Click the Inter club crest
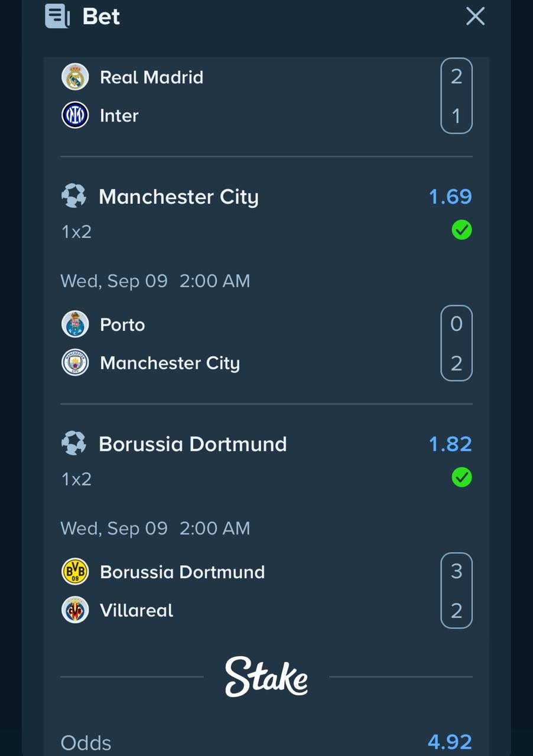 pos(75,115)
